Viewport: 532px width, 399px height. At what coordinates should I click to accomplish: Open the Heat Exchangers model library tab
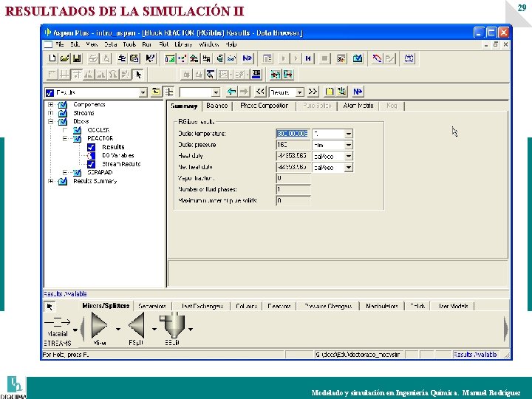click(202, 306)
